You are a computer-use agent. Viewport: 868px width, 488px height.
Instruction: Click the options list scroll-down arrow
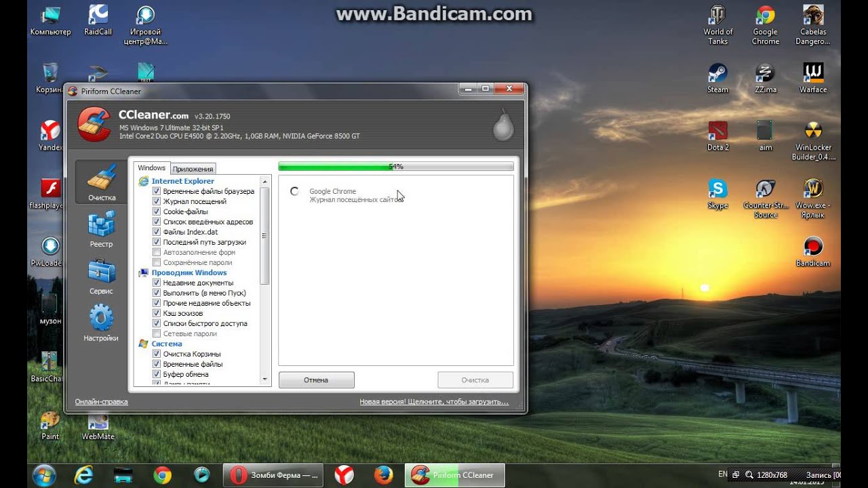point(264,380)
